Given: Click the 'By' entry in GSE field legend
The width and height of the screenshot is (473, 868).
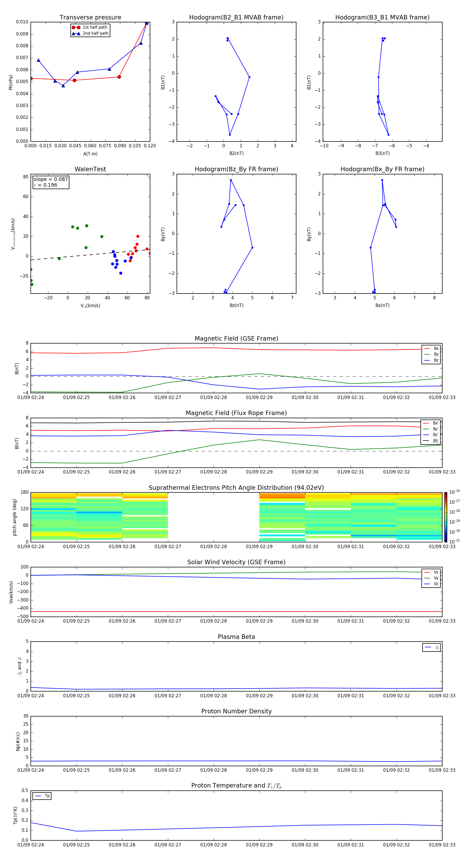Looking at the screenshot, I should [x=431, y=354].
